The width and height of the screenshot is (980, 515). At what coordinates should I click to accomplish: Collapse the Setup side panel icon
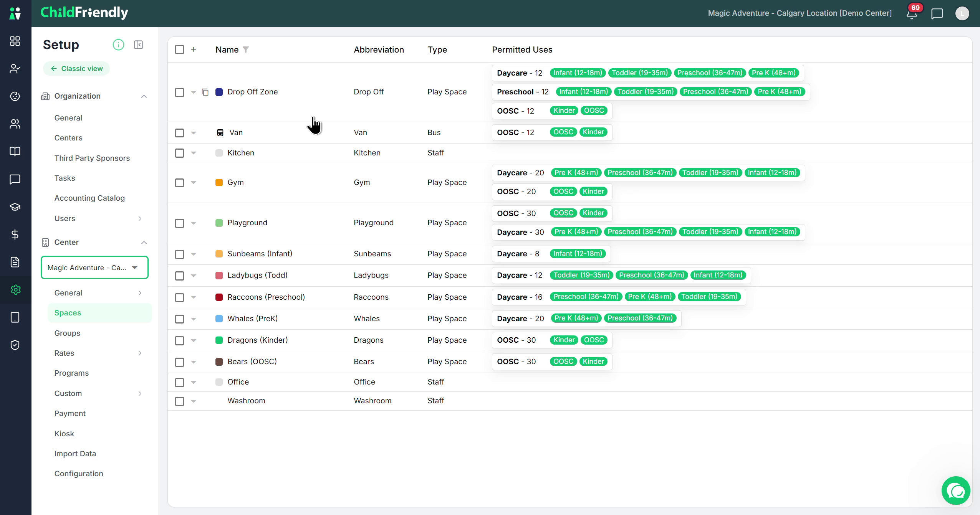pyautogui.click(x=139, y=45)
